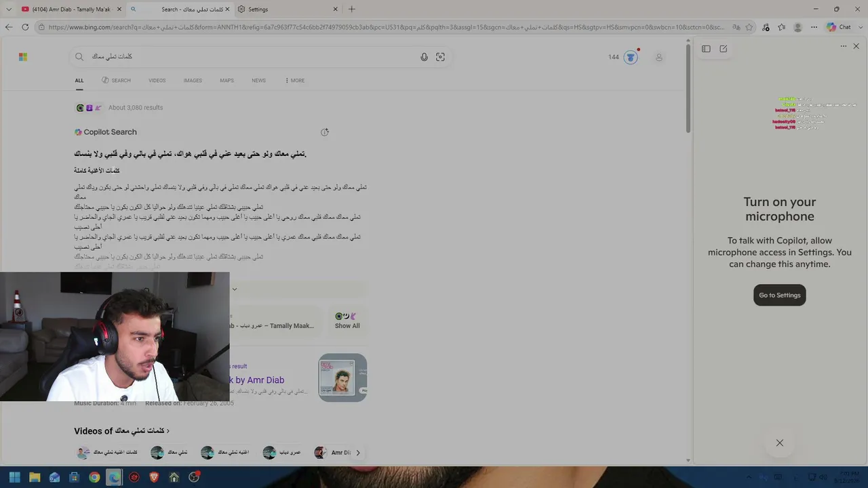This screenshot has width=868, height=488.
Task: Open the Videos of كلمات تملي معاك heading
Action: 121,431
